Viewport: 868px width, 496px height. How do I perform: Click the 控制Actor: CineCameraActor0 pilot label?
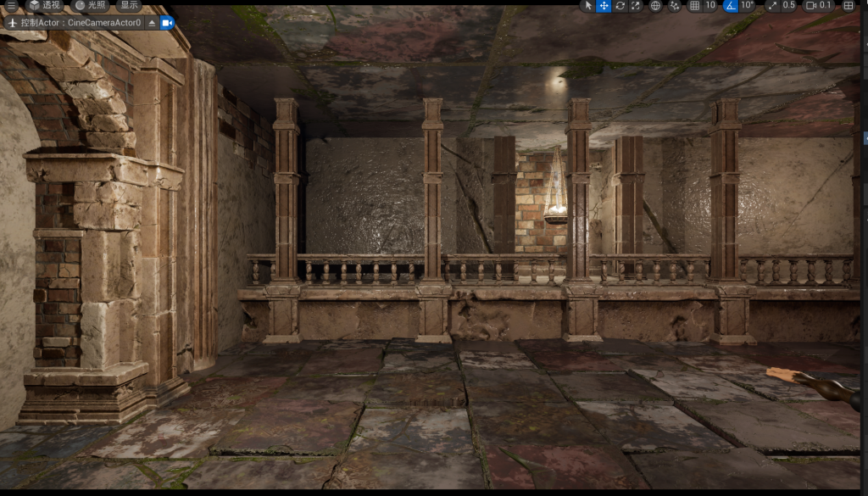coord(75,23)
